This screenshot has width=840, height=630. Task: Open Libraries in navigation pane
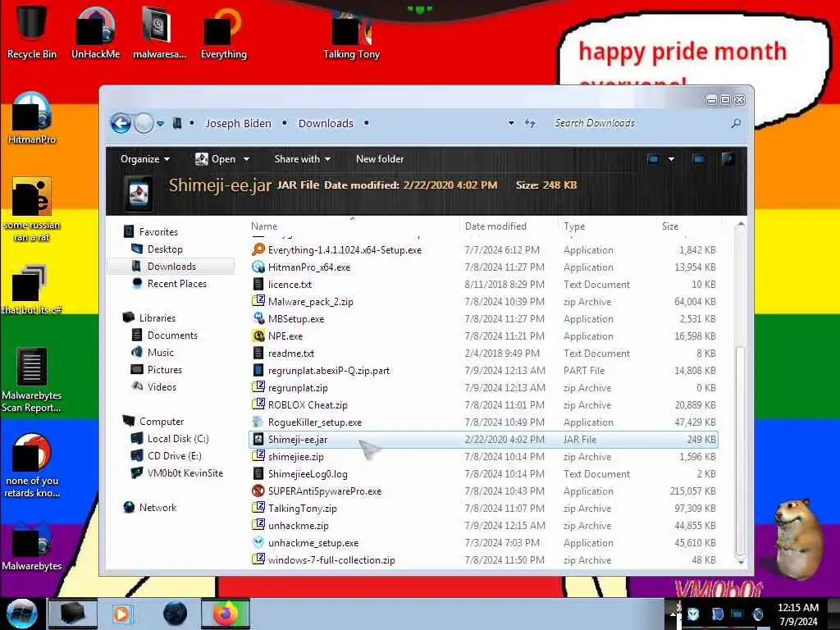(157, 317)
